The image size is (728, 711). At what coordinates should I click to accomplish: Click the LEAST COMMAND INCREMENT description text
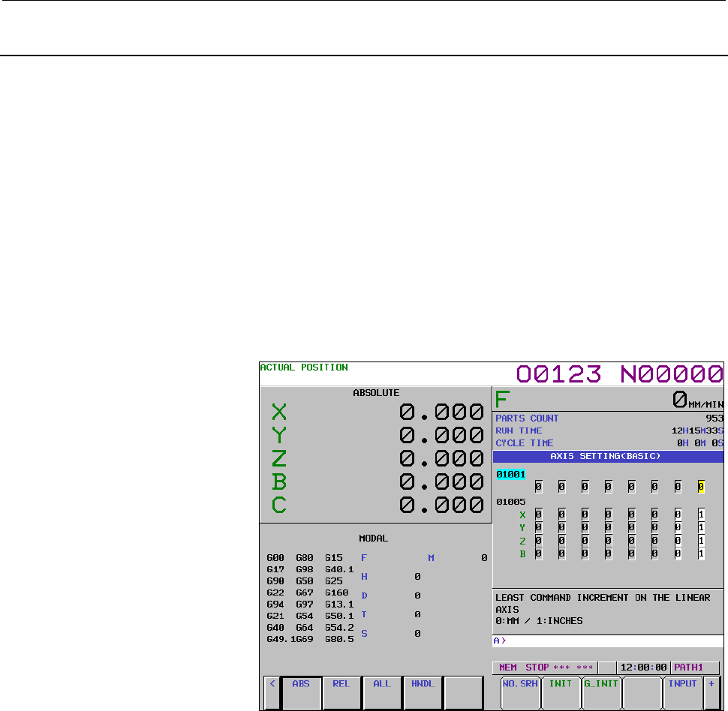pos(603,603)
